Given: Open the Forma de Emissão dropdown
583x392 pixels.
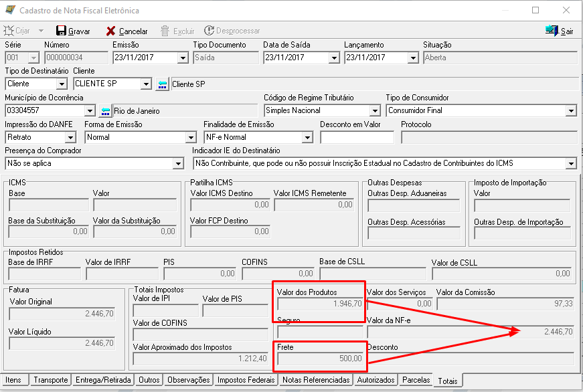Looking at the screenshot, I should pos(191,138).
